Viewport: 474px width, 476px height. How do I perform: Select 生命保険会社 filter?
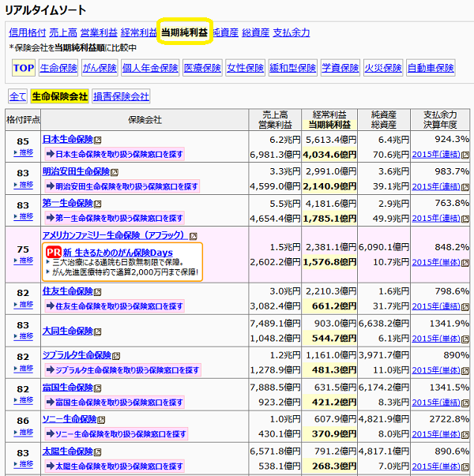pyautogui.click(x=60, y=96)
